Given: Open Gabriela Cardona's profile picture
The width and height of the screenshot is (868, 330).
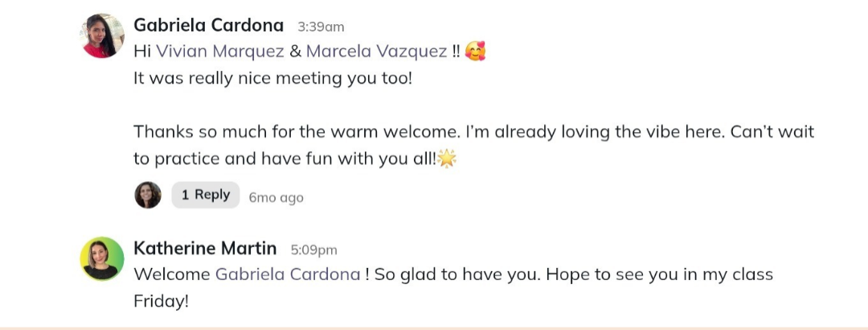Looking at the screenshot, I should 104,36.
